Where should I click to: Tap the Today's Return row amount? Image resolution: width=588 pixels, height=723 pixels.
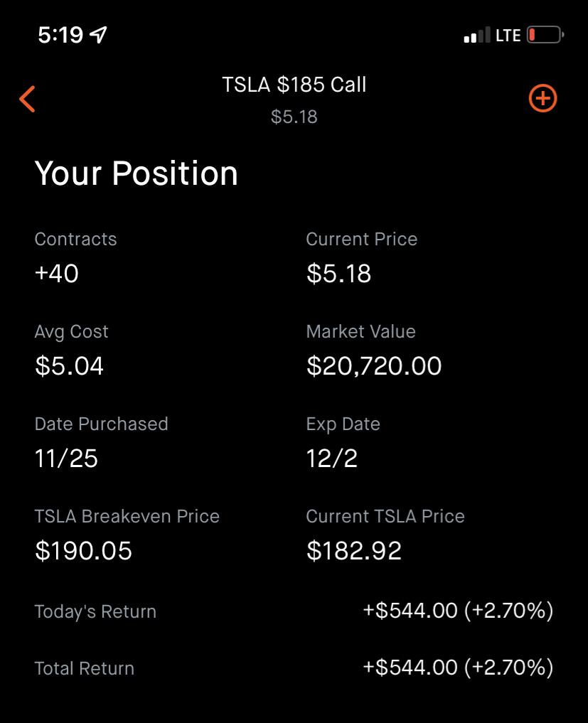[457, 611]
